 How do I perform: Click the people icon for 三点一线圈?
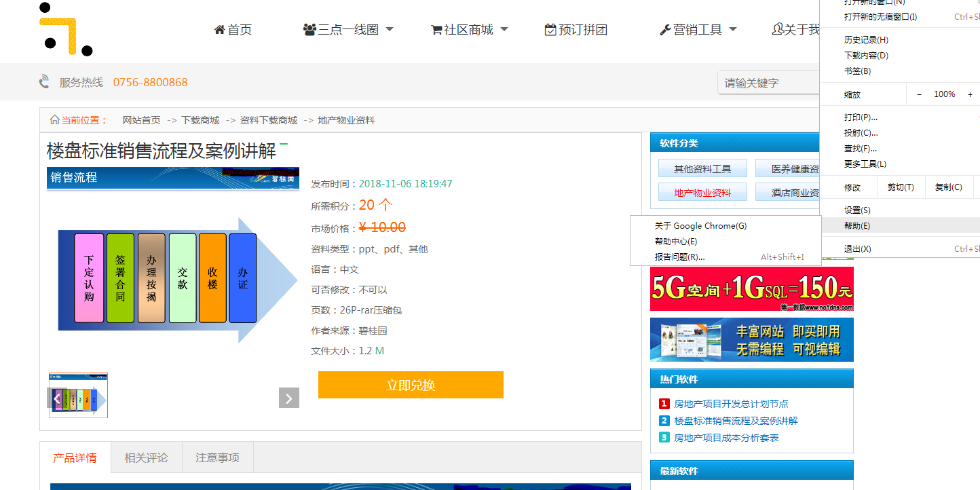pyautogui.click(x=309, y=30)
